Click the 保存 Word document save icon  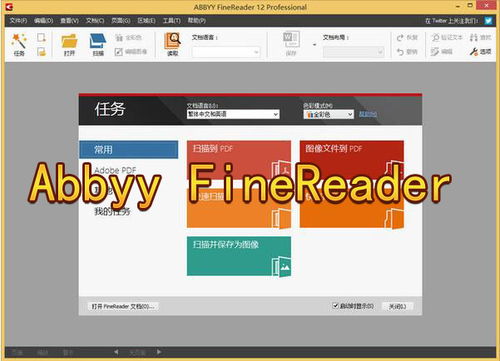tap(291, 40)
